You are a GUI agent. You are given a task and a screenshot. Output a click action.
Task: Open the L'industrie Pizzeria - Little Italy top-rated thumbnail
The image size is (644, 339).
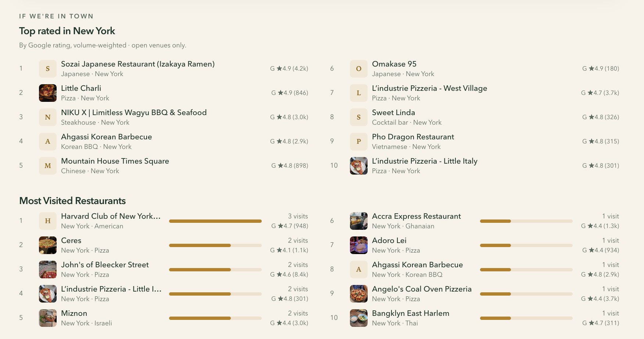click(x=359, y=166)
